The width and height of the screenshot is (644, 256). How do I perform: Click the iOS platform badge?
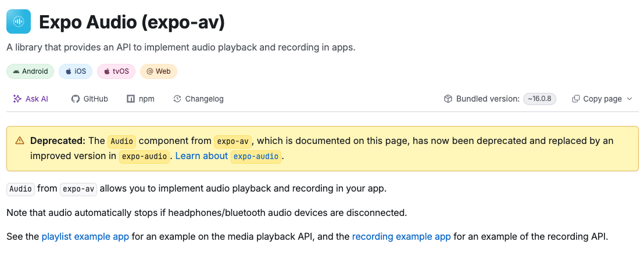point(76,71)
